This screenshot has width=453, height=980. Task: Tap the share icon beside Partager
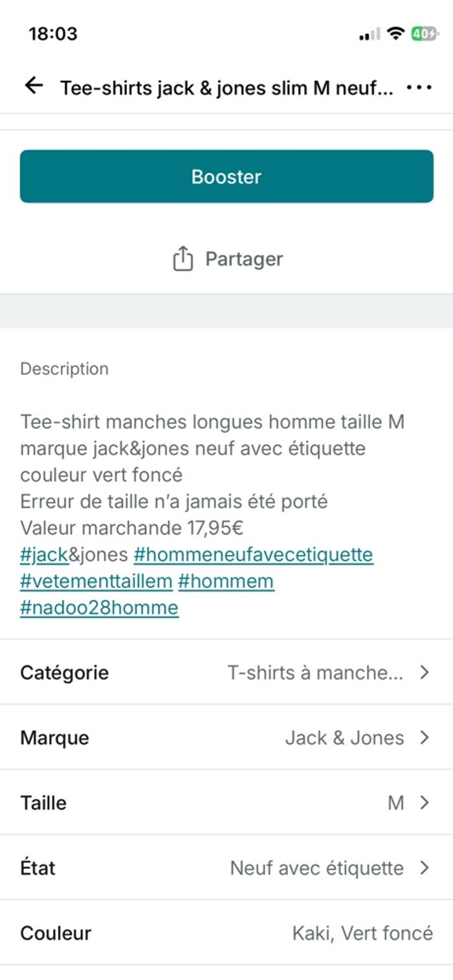pos(183,259)
